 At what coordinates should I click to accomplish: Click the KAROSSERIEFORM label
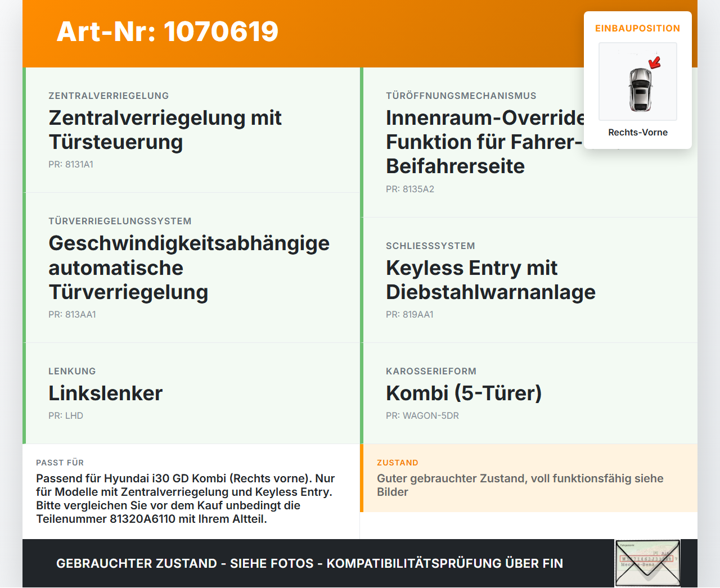(431, 371)
